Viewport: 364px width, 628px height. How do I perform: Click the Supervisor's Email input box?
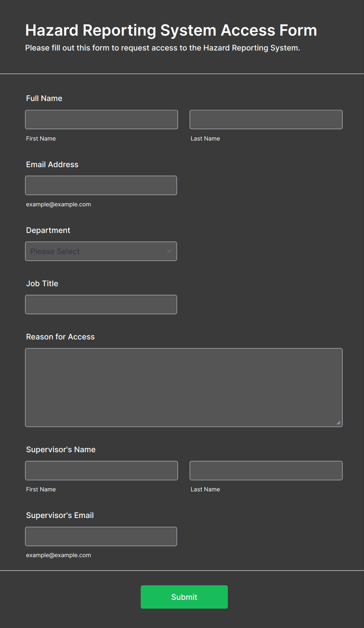(101, 536)
